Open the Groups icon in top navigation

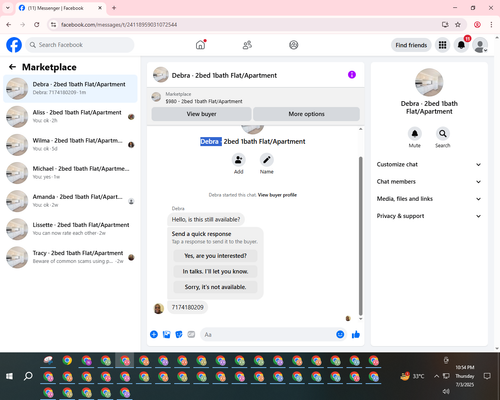[294, 45]
